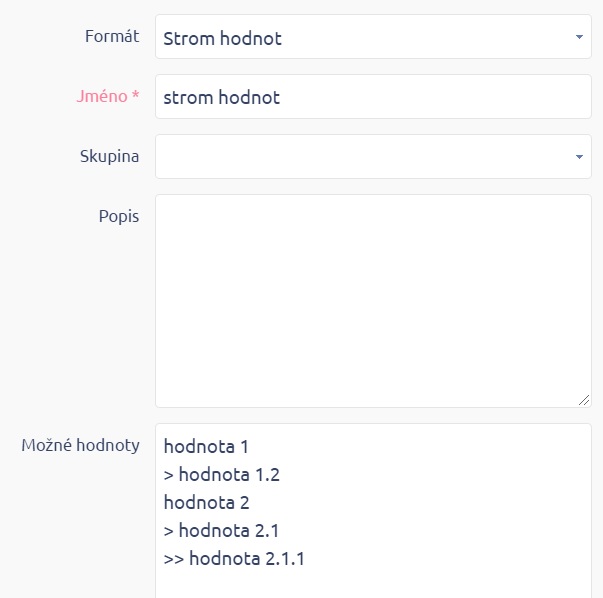Screen dimensions: 603x598
Task: Click the caret arrow of Skupina select
Action: pos(579,157)
